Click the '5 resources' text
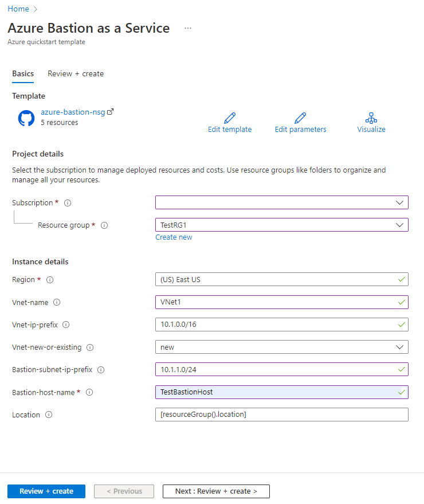 click(x=60, y=123)
